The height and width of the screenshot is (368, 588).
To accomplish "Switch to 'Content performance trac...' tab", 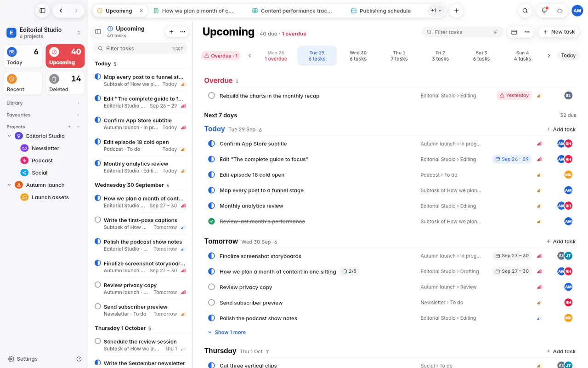I will click(x=292, y=11).
